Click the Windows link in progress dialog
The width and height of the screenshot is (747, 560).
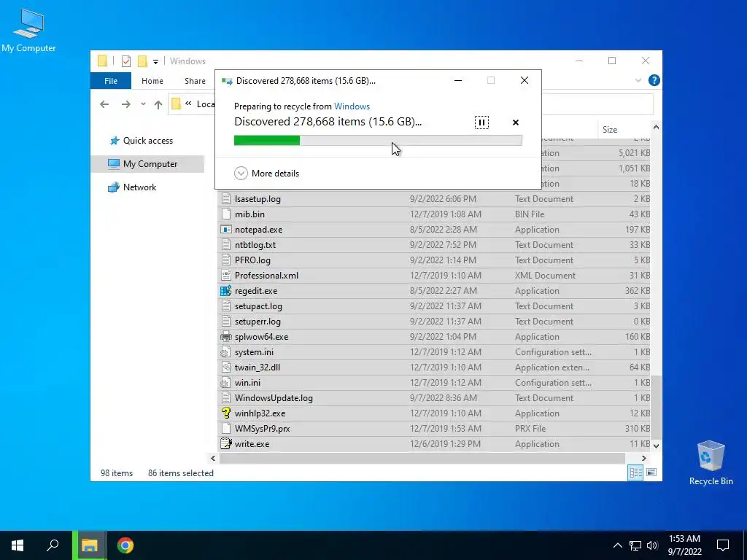pyautogui.click(x=352, y=106)
